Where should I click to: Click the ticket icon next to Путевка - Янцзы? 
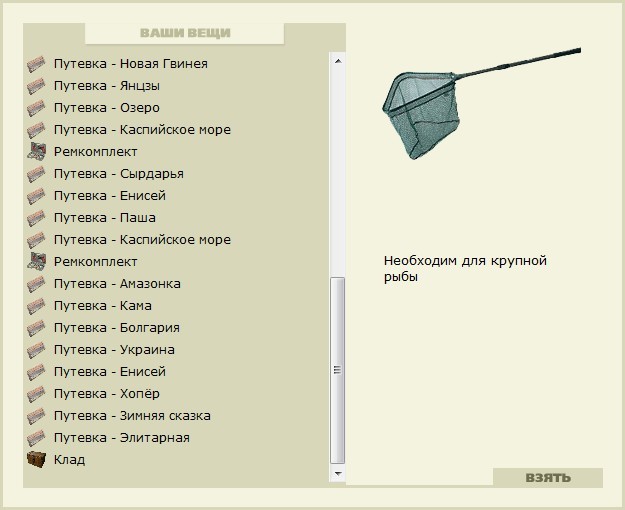pyautogui.click(x=36, y=86)
